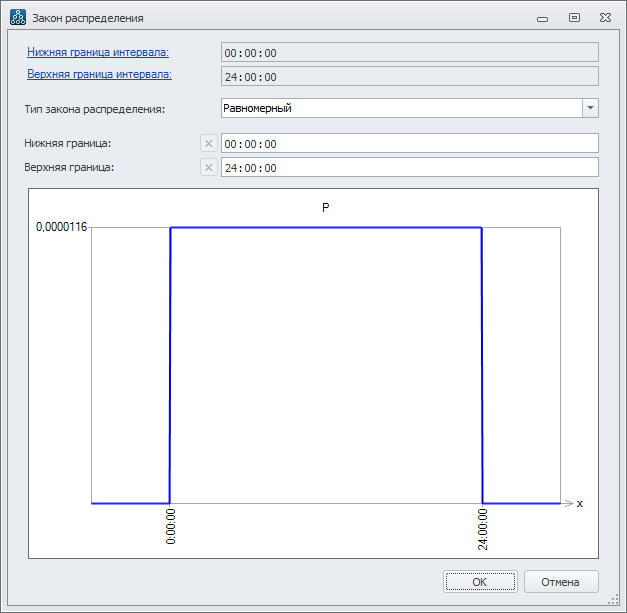This screenshot has width=627, height=613.
Task: Clear the Верхняя граница value with X icon
Action: [209, 167]
